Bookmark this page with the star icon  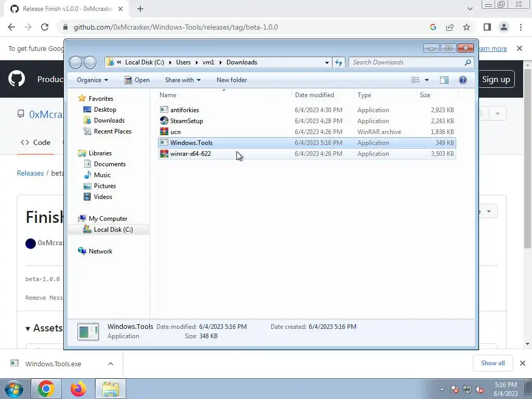pos(467,27)
